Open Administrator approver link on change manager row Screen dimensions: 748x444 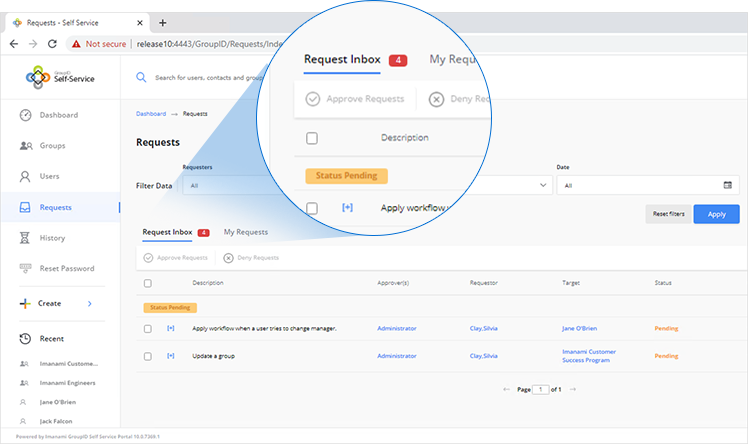click(x=397, y=329)
